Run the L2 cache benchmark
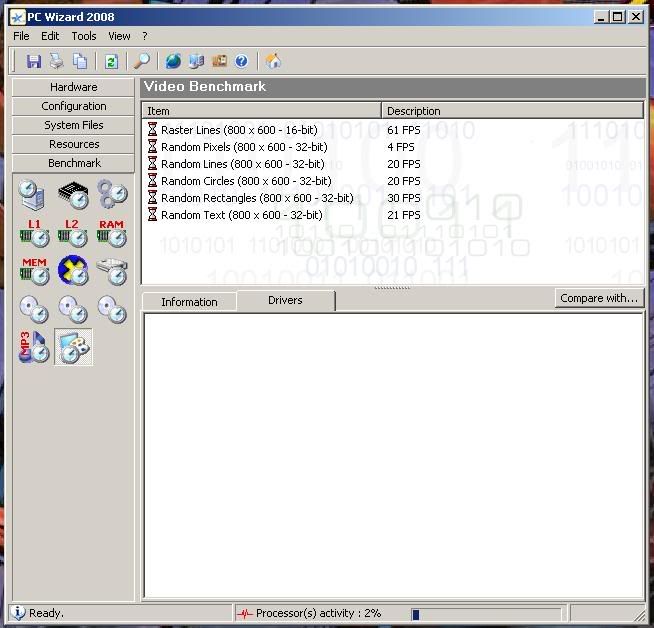 point(73,233)
